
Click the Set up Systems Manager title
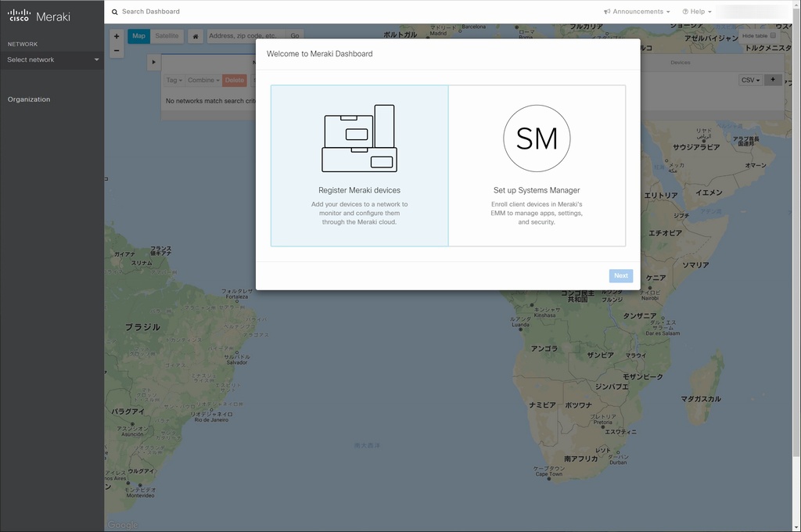(x=537, y=190)
